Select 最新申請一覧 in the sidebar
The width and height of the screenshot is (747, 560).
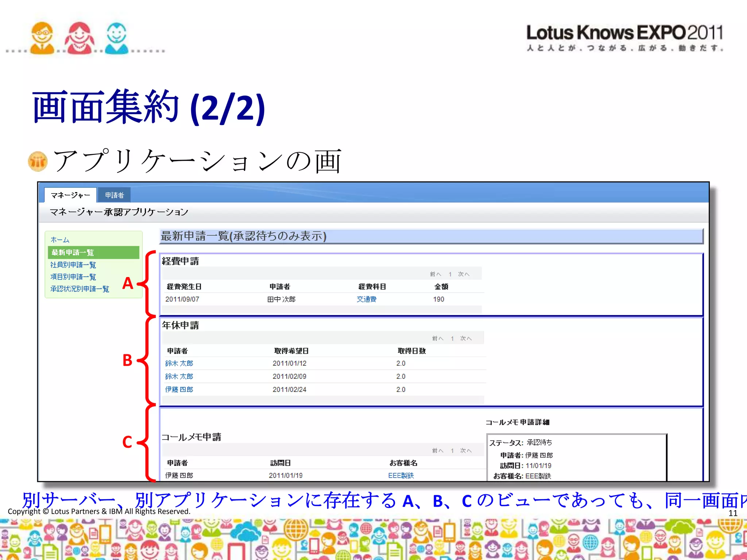(x=93, y=252)
